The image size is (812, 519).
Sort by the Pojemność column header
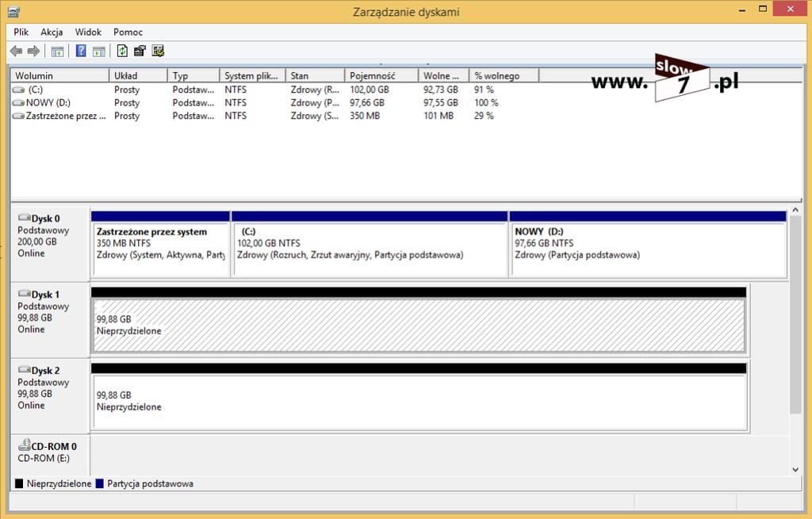pos(381,75)
